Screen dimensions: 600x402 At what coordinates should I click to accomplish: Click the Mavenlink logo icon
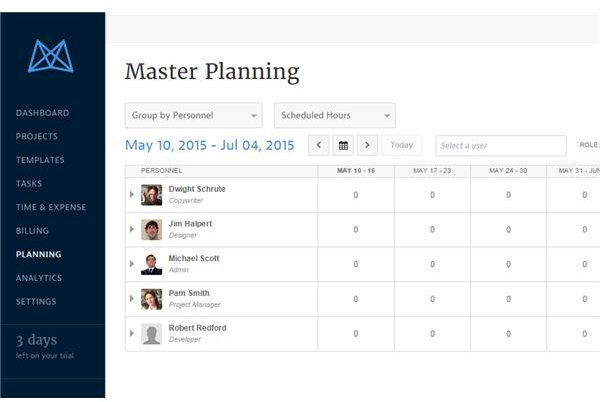point(51,56)
